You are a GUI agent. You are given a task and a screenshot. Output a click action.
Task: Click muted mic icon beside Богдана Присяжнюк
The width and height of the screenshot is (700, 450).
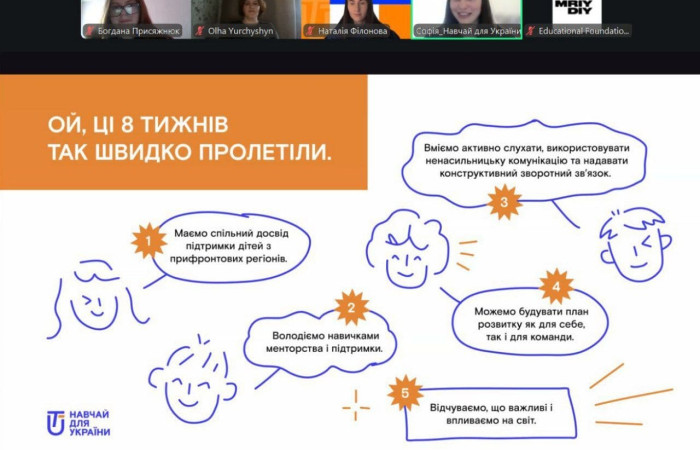[88, 31]
